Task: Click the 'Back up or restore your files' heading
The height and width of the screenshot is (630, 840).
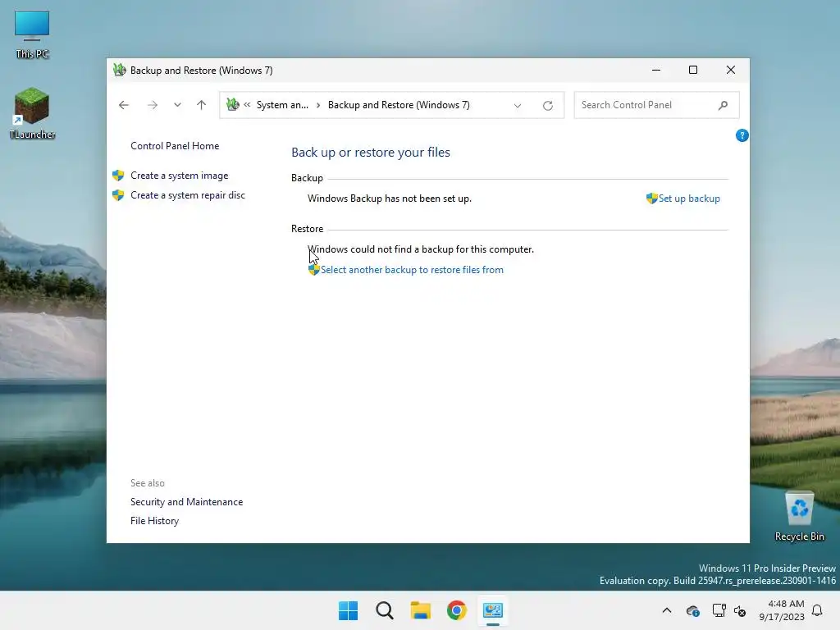Action: [371, 152]
